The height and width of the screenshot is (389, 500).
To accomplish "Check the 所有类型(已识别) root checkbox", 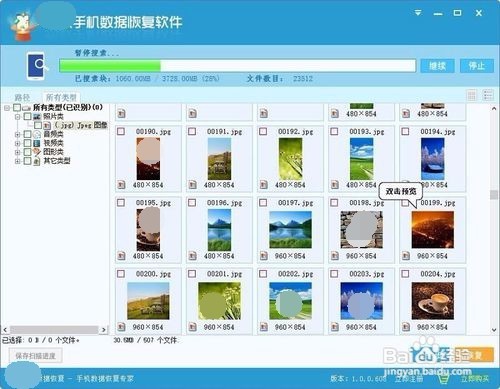I will point(17,108).
